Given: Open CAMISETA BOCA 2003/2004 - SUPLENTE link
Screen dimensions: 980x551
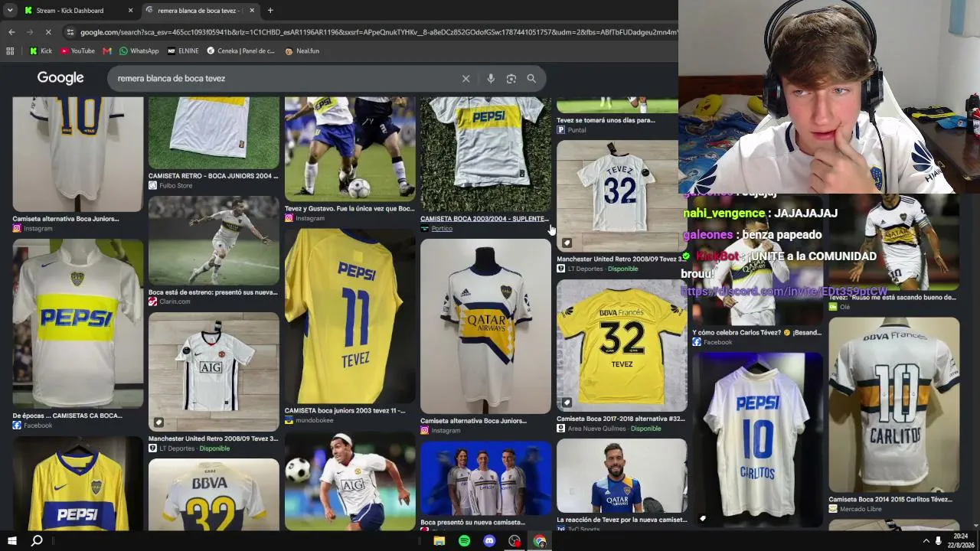Looking at the screenshot, I should (485, 219).
